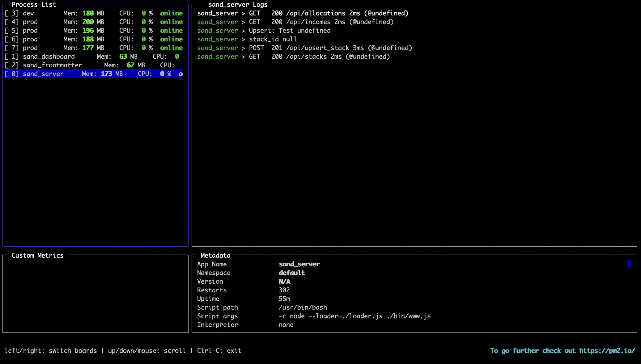Click the online status of the dev process
This screenshot has width=641, height=364.
click(171, 13)
